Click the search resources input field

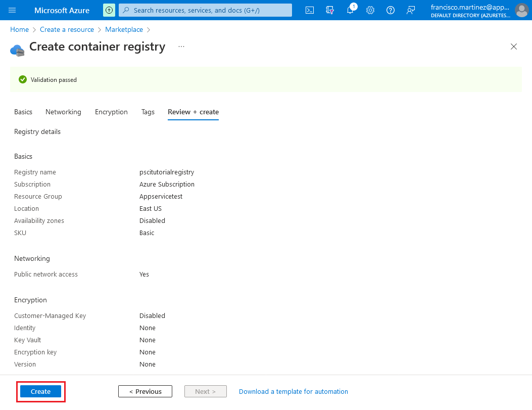click(205, 10)
